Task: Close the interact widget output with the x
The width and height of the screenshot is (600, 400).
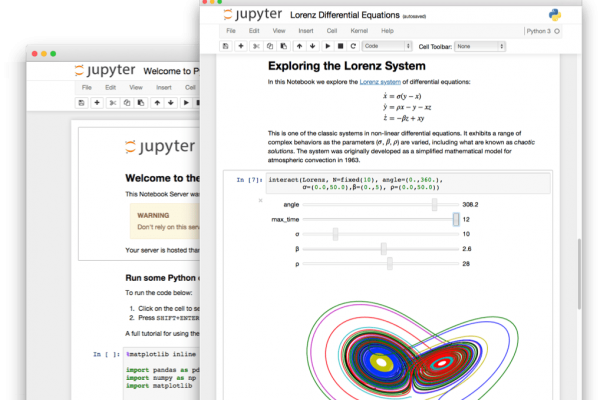Action: (x=260, y=200)
